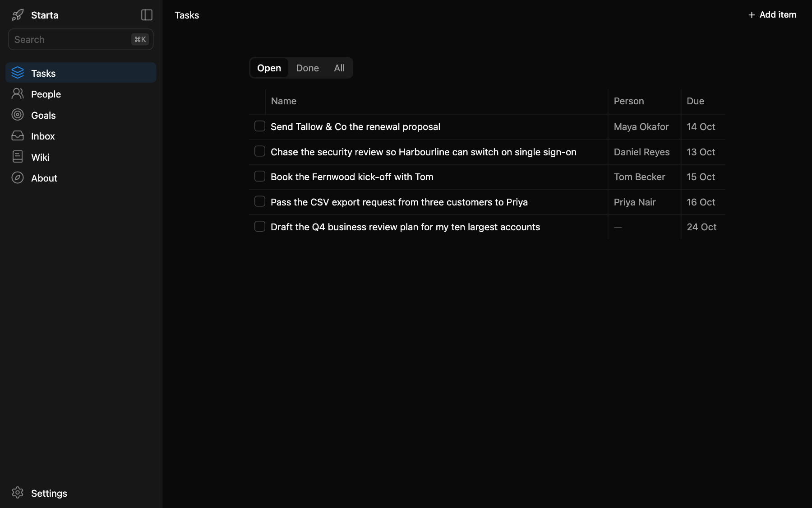Open the Wiki page label
812x508 pixels.
(x=41, y=157)
